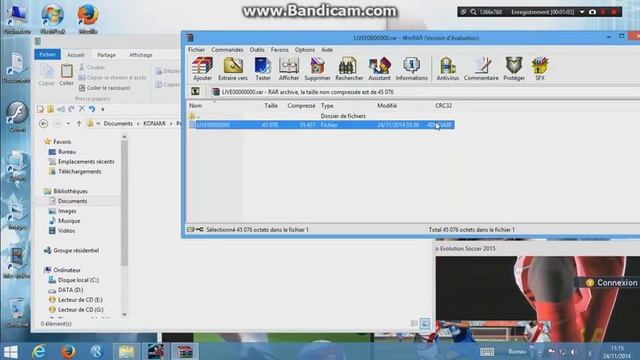Click the Tester toolbar icon
Image resolution: width=640 pixels, height=360 pixels.
click(263, 69)
